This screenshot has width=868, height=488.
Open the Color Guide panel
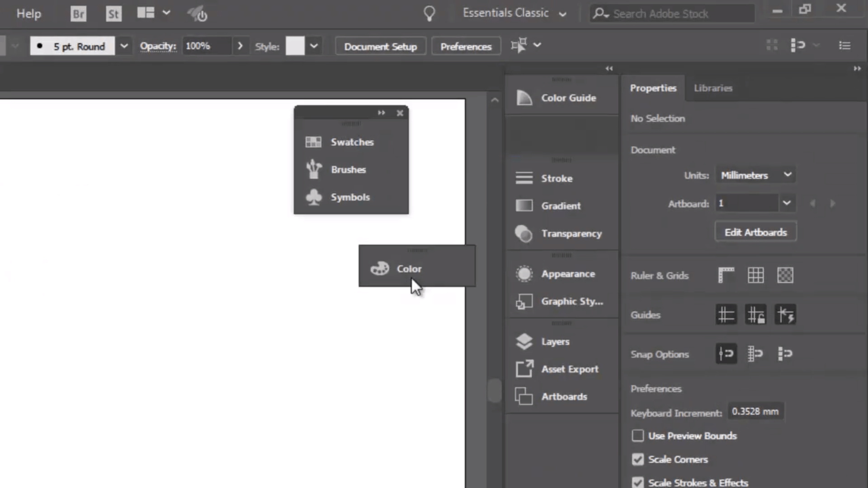tap(561, 98)
